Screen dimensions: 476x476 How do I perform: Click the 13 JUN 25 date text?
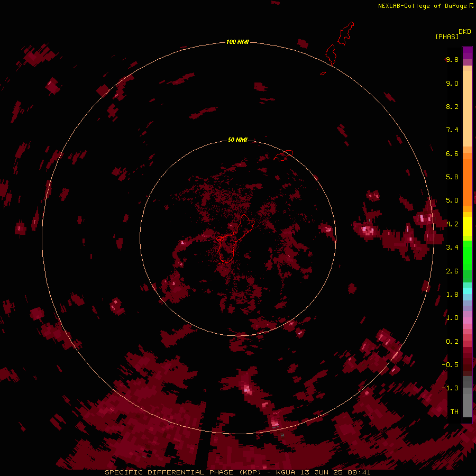tap(322, 472)
